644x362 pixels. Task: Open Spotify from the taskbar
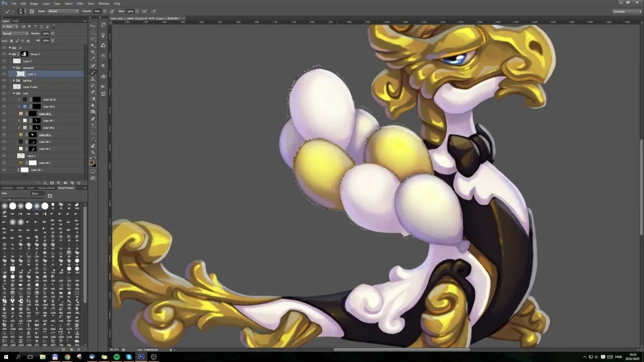117,357
